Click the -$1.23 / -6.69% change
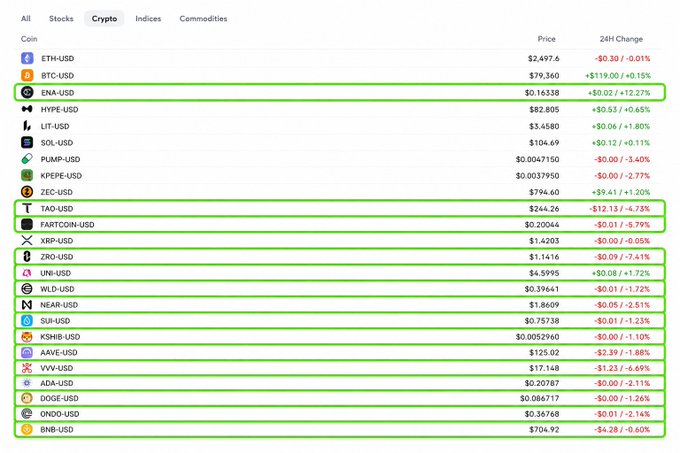 (622, 368)
